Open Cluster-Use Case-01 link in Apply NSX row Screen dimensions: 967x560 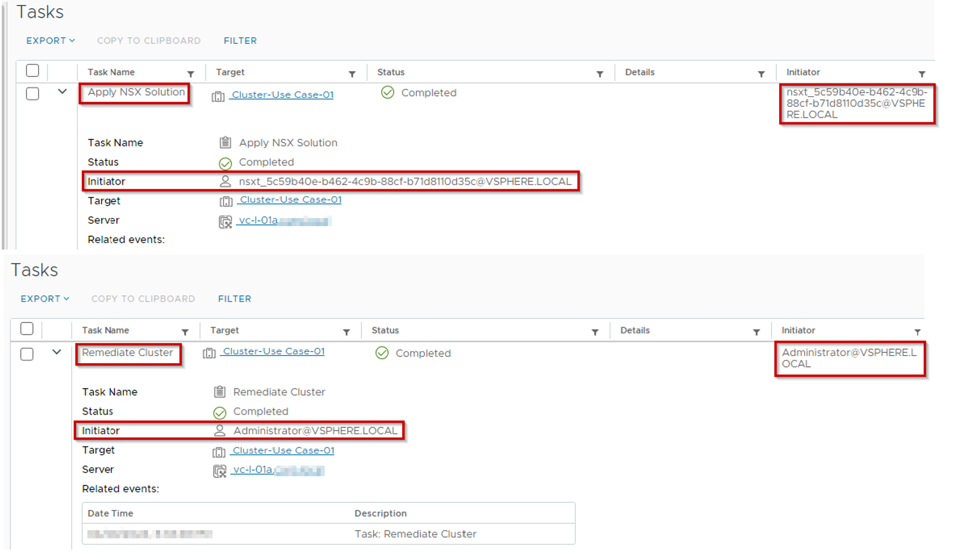pos(282,95)
